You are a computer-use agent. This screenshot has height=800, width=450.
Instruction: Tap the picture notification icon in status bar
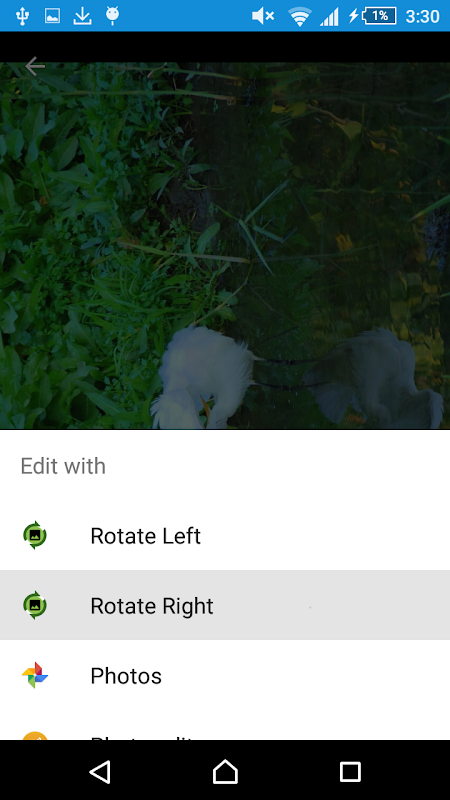[x=52, y=16]
